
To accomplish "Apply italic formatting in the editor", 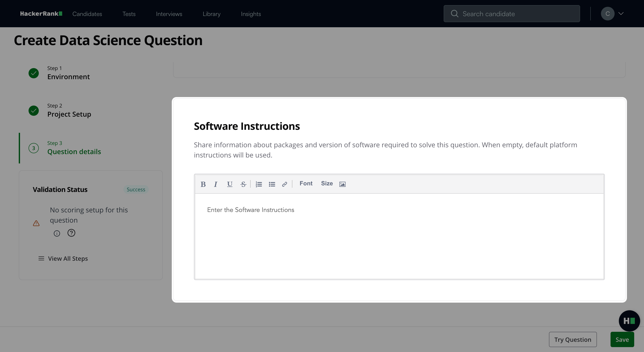I will pos(215,184).
